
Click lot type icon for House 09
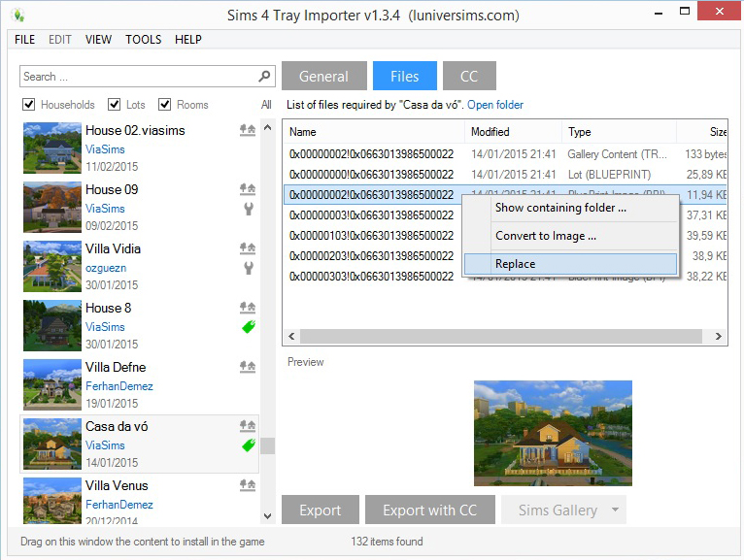coord(248,189)
